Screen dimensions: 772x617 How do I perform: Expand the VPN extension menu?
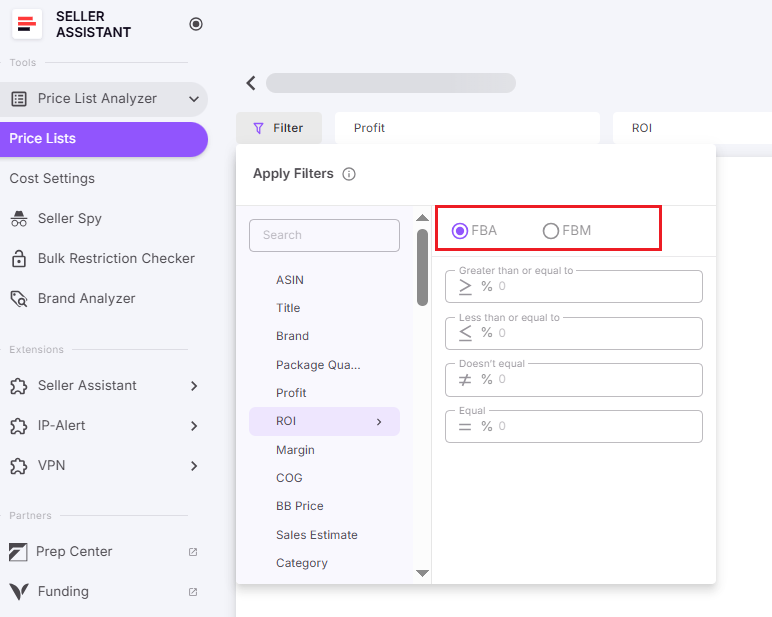tap(193, 466)
